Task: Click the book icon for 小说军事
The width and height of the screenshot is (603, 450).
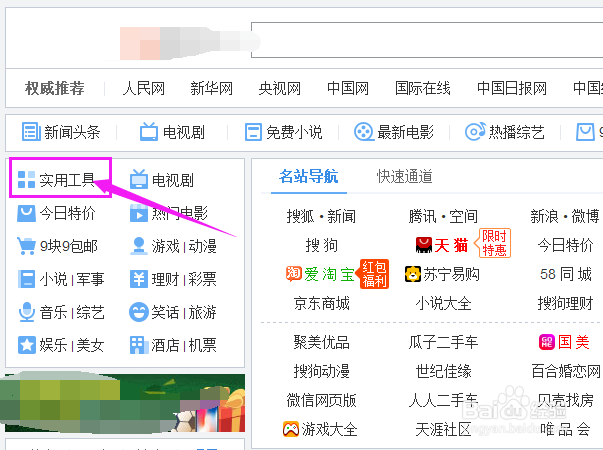Action: pos(27,279)
